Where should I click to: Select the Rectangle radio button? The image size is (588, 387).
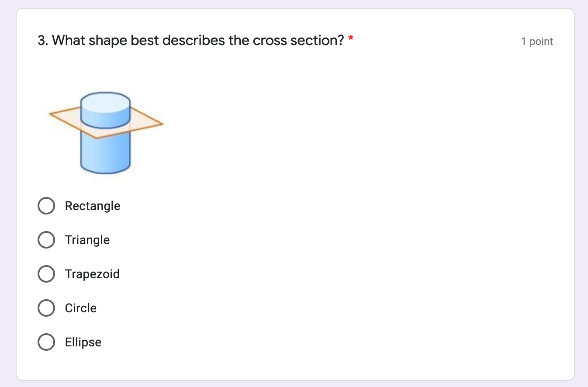pos(46,206)
